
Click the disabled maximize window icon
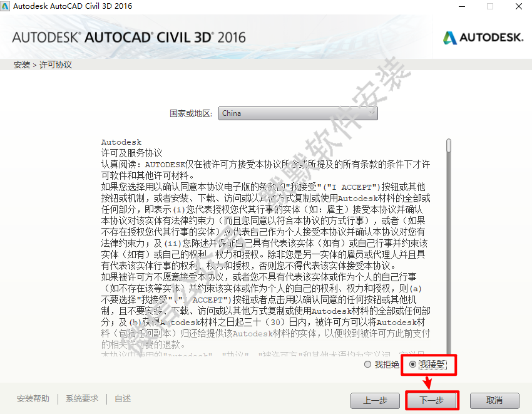(x=490, y=6)
